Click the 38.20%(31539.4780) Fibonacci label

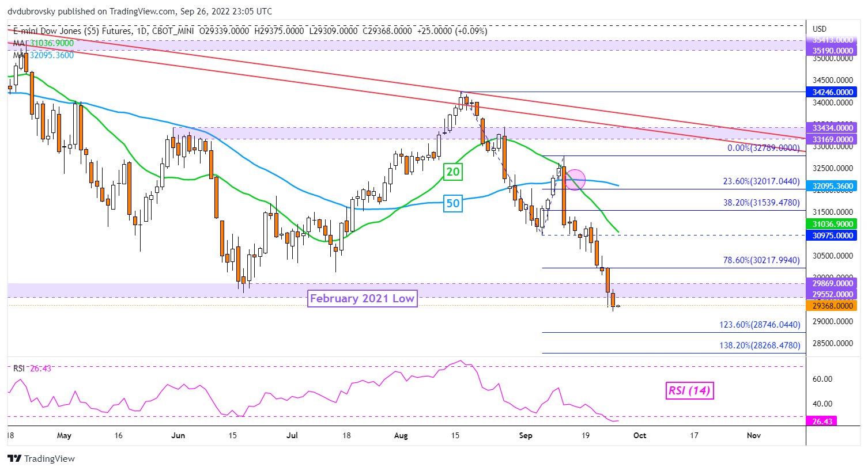(761, 203)
